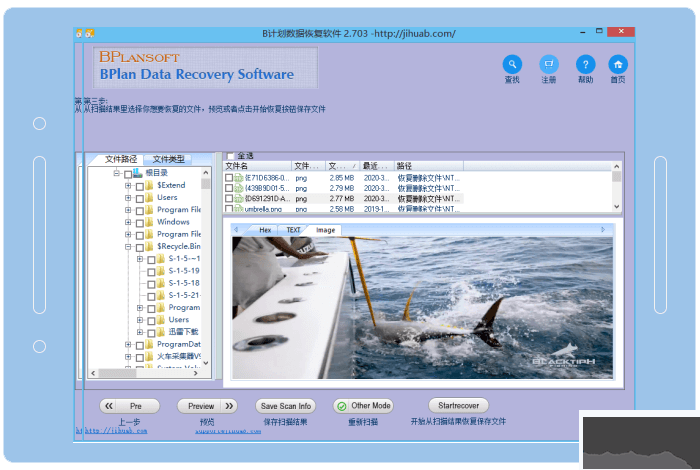Check the 全选 select-all checkbox
The width and height of the screenshot is (700, 470).
(230, 156)
